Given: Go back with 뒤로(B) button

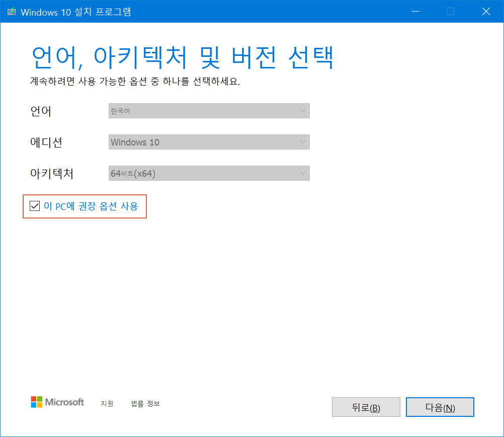Looking at the screenshot, I should tap(366, 407).
